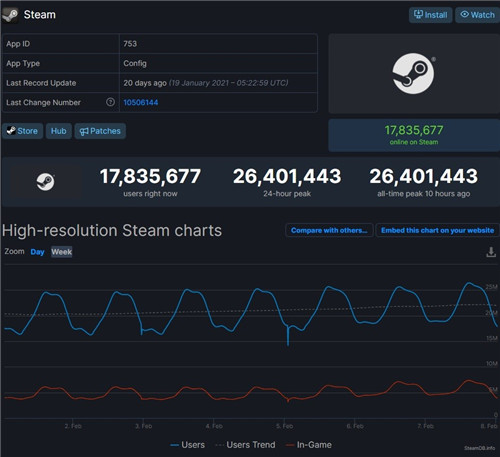Click the 24-hour peak value 26,401,443

[x=287, y=176]
